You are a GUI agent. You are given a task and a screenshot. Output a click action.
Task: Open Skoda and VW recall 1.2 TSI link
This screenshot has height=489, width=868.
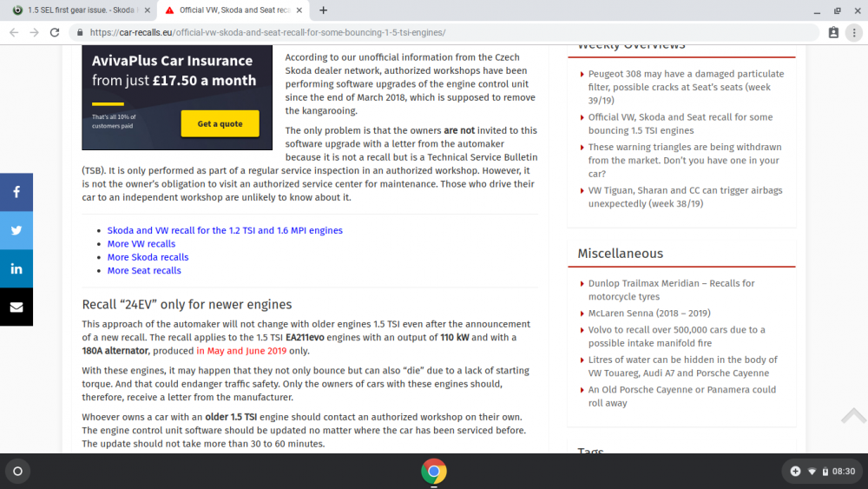[225, 230]
